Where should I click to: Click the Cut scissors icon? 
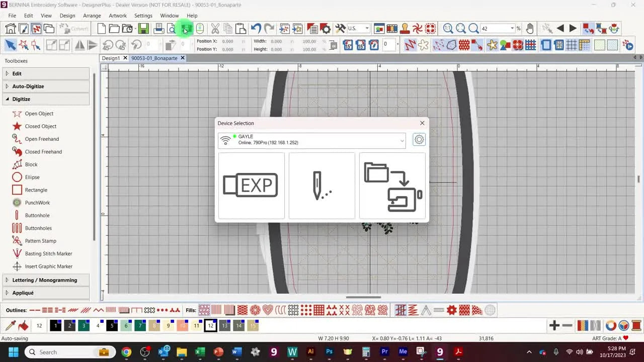[215, 29]
